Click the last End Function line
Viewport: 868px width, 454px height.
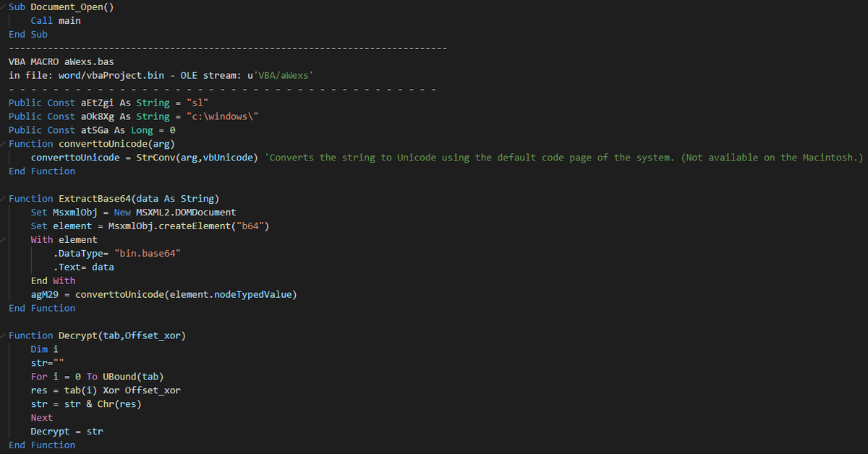[x=42, y=445]
